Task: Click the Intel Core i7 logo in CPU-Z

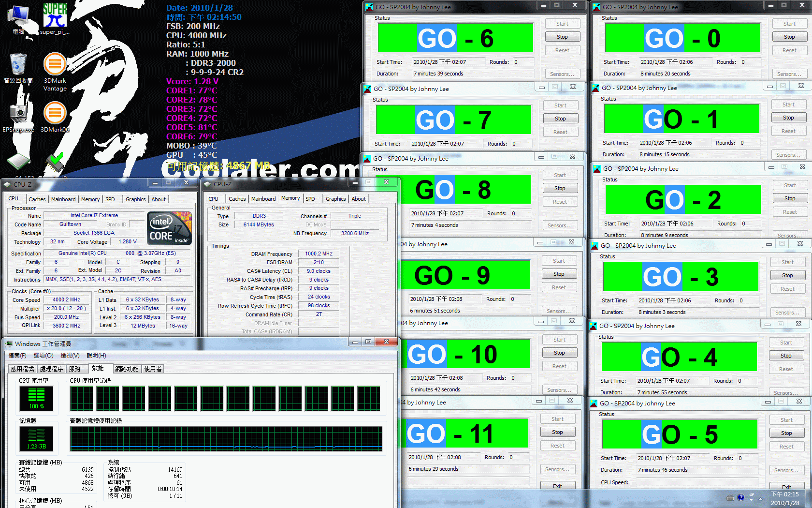Action: pos(169,228)
